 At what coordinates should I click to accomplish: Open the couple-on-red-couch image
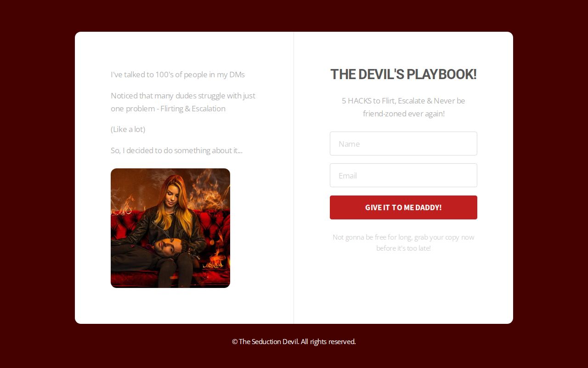(170, 228)
